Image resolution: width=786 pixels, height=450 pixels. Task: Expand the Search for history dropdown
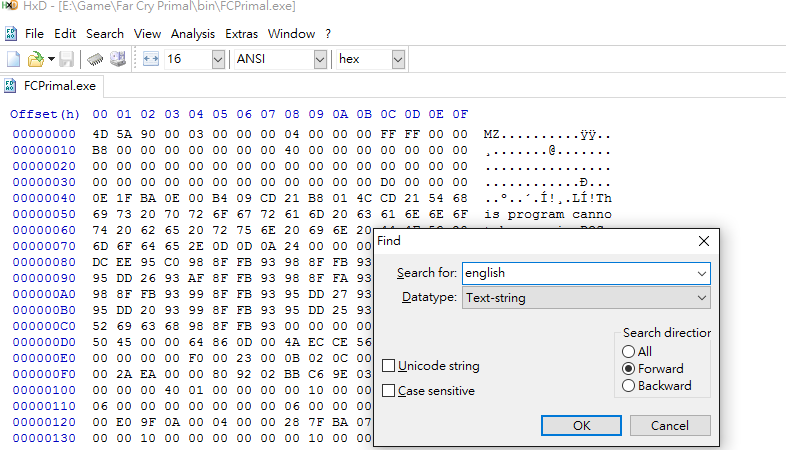click(701, 273)
